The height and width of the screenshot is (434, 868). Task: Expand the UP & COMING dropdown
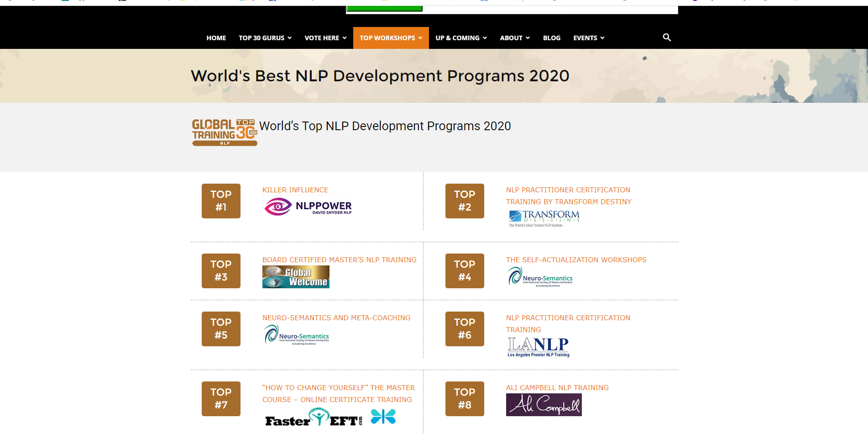pos(461,38)
